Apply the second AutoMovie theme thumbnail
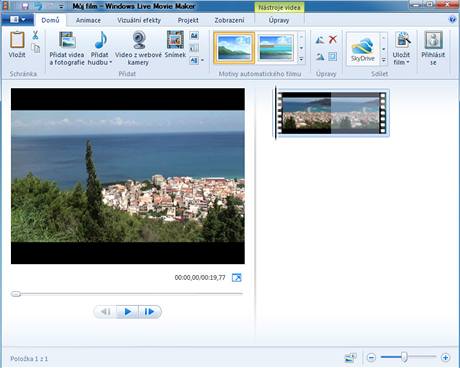This screenshot has width=460, height=368. pyautogui.click(x=276, y=48)
